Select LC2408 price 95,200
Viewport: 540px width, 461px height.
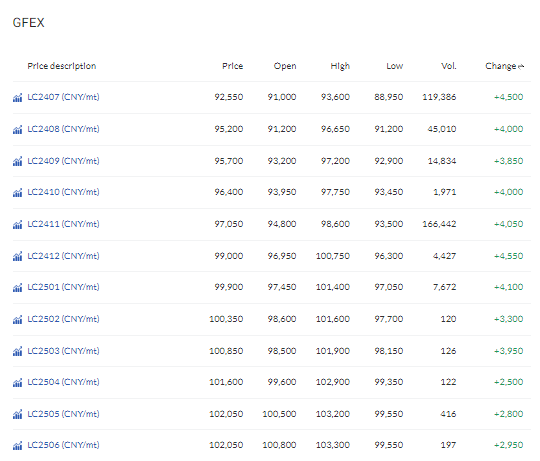[229, 129]
